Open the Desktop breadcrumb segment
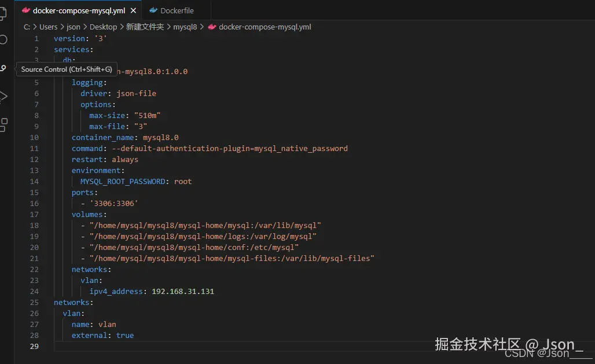 pos(103,27)
